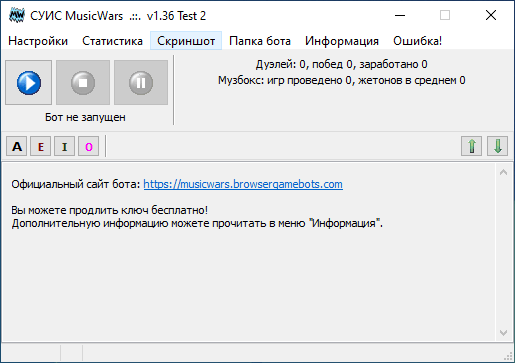Image resolution: width=515 pixels, height=363 pixels.
Task: Click the resize grip in status bar corner
Action: [x=508, y=356]
